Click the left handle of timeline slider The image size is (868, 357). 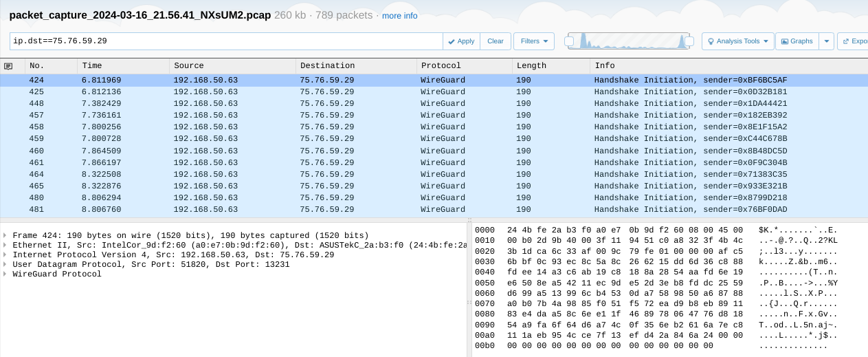(x=569, y=41)
